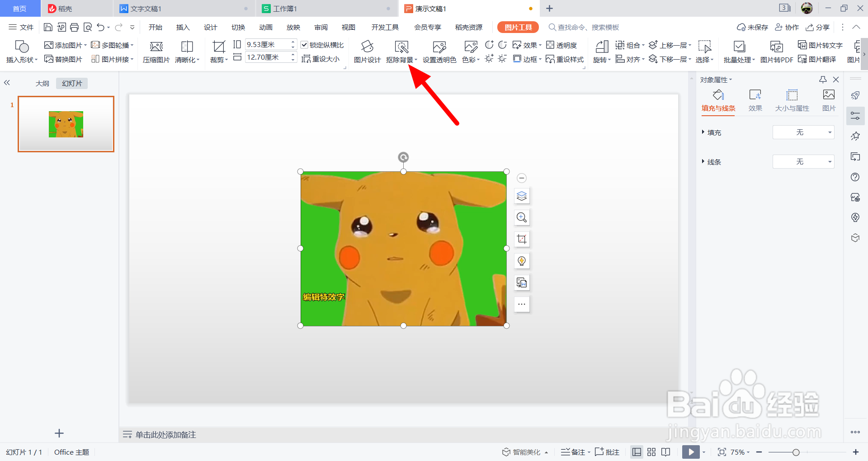Viewport: 868px width, 461px height.
Task: Click the 替换图片 replace picture button
Action: tap(63, 59)
